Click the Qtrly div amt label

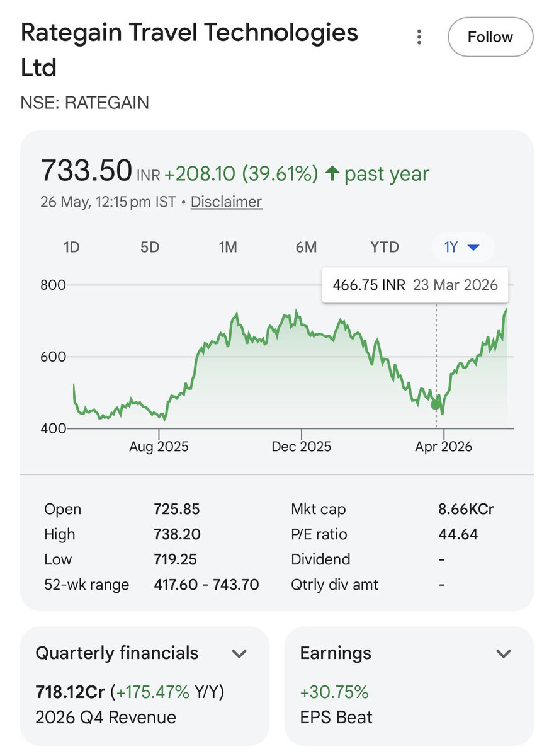(x=335, y=585)
